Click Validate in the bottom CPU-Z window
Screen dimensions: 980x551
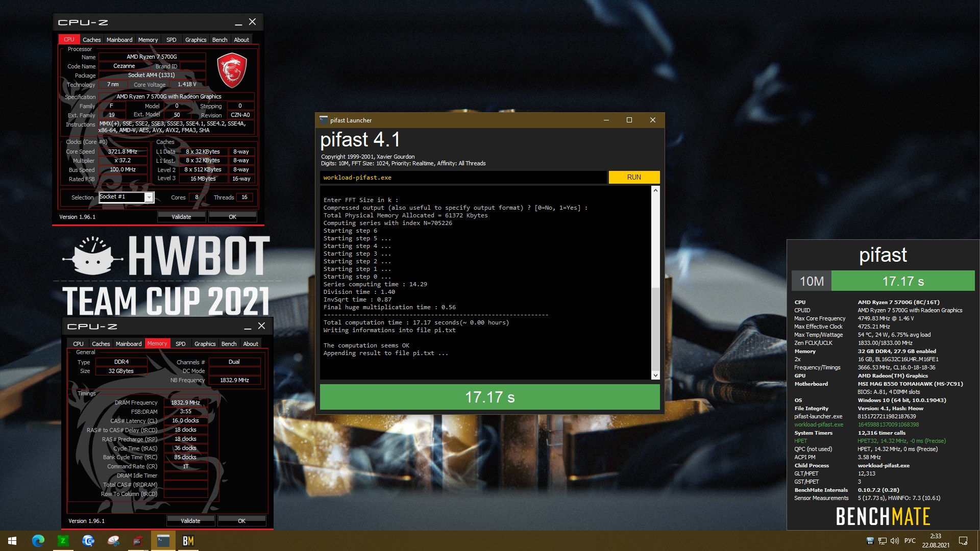click(190, 521)
